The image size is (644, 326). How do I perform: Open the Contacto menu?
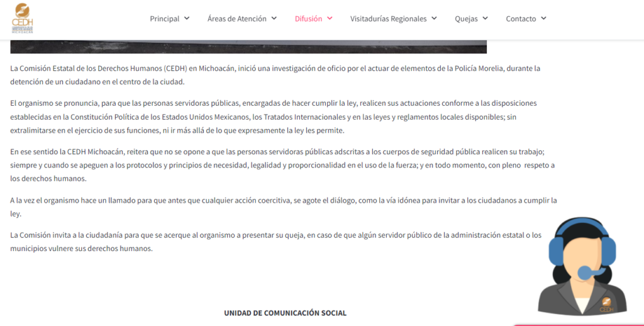tap(521, 19)
